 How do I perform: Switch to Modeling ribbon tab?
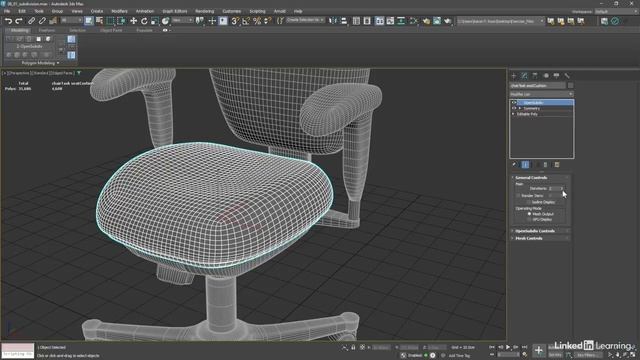(x=20, y=30)
